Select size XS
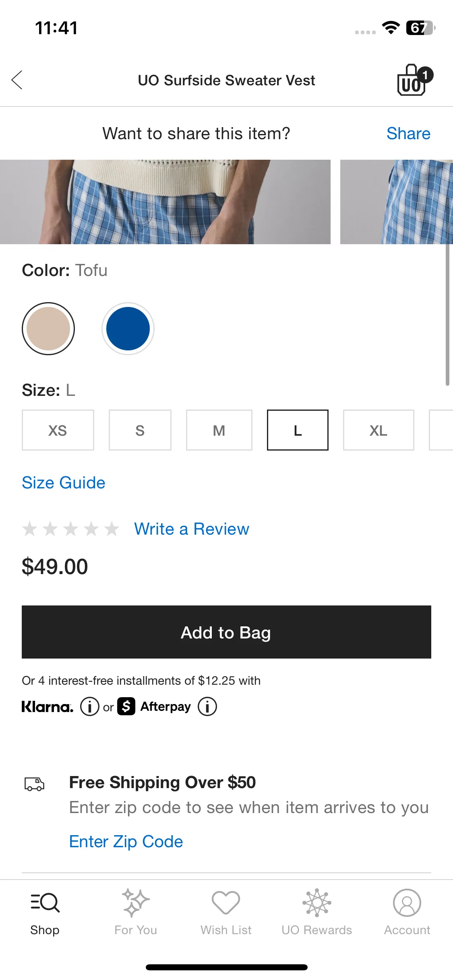This screenshot has height=980, width=453. pos(58,430)
